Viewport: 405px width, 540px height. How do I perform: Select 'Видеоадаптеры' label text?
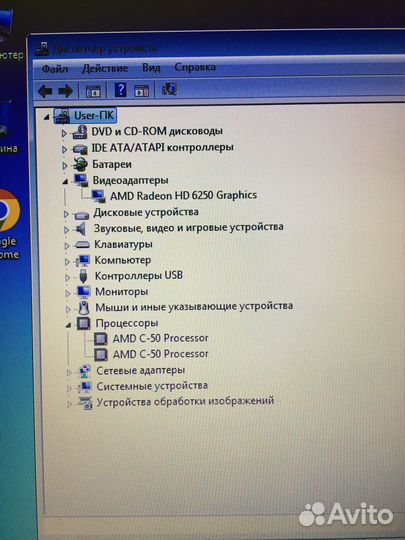(x=131, y=180)
